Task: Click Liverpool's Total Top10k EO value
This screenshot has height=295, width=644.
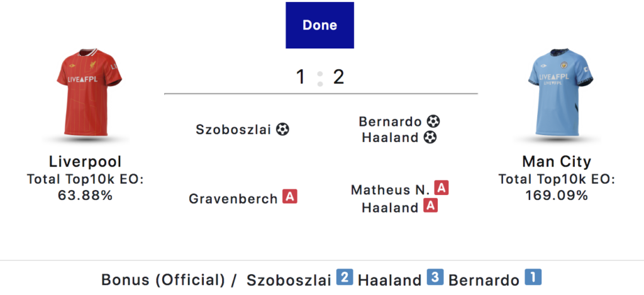Action: (x=85, y=195)
